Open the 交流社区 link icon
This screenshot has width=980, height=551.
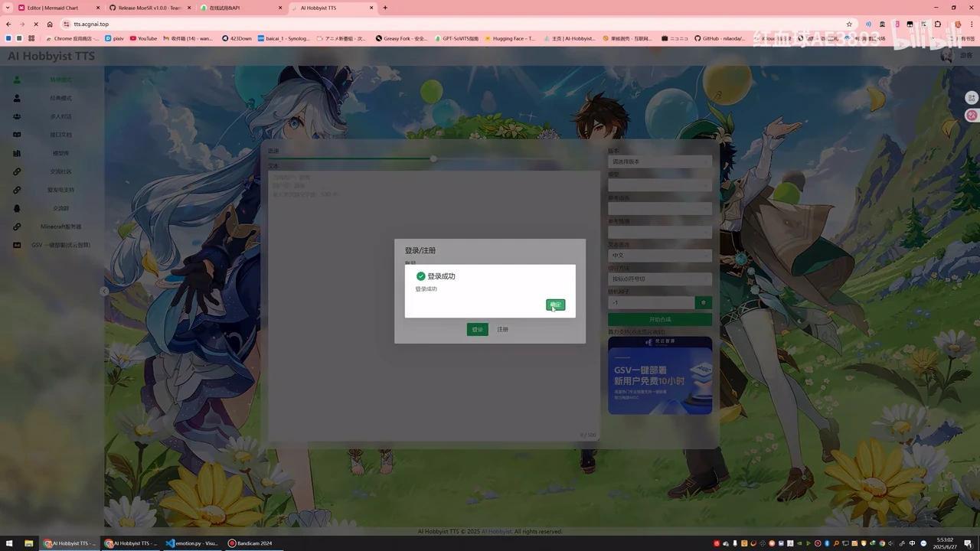[17, 171]
